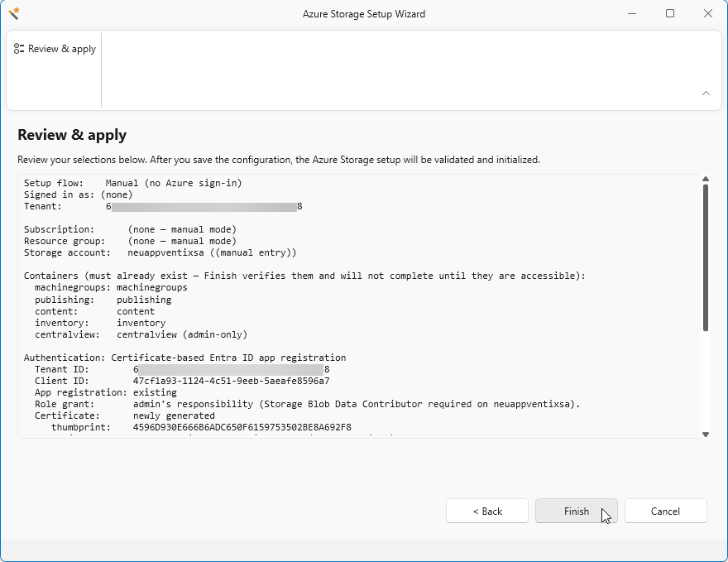728x562 pixels.
Task: Click the Setup flow: Manual line
Action: (x=133, y=183)
